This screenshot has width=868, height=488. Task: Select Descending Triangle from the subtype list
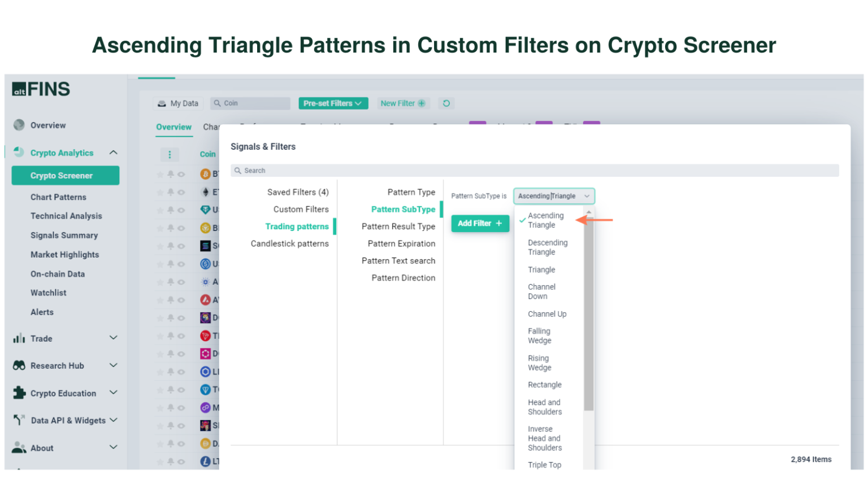coord(547,247)
